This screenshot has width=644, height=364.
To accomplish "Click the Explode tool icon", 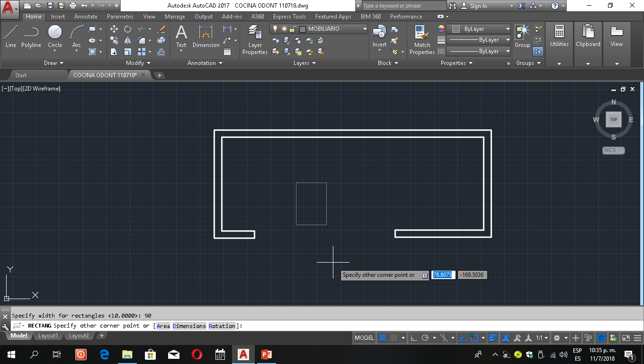I will [x=161, y=40].
